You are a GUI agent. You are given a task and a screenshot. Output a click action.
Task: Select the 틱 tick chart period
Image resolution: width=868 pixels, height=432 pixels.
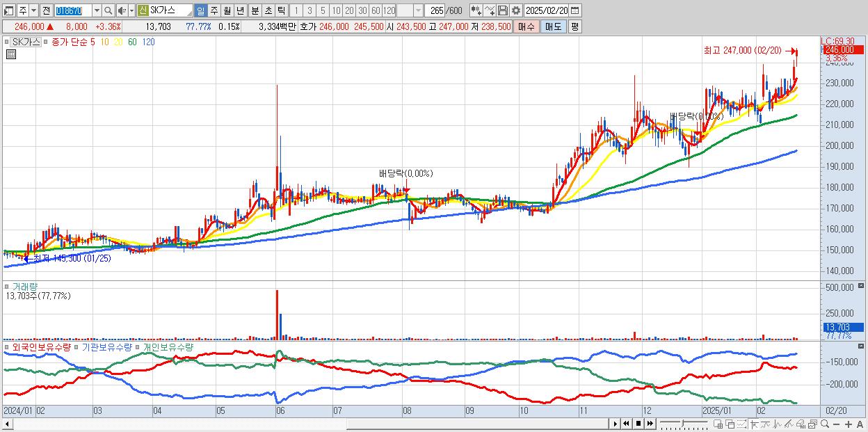click(x=281, y=10)
